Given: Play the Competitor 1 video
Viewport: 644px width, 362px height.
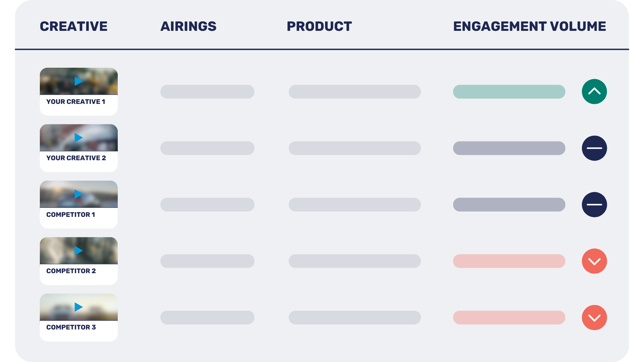Looking at the screenshot, I should [x=78, y=194].
